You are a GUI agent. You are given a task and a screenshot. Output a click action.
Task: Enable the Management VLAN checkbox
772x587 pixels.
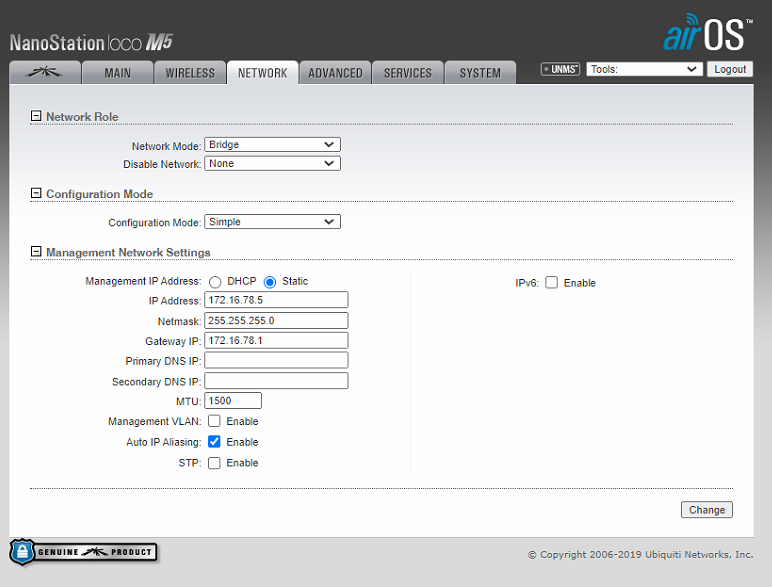click(214, 421)
